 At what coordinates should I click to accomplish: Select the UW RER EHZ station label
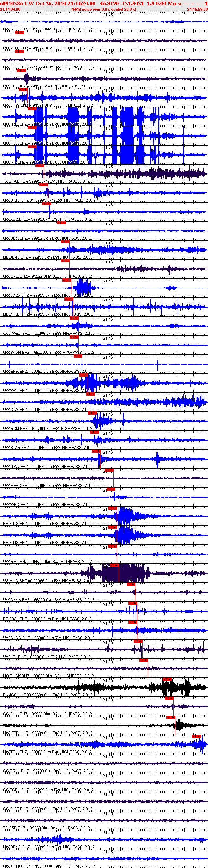click(48, 29)
